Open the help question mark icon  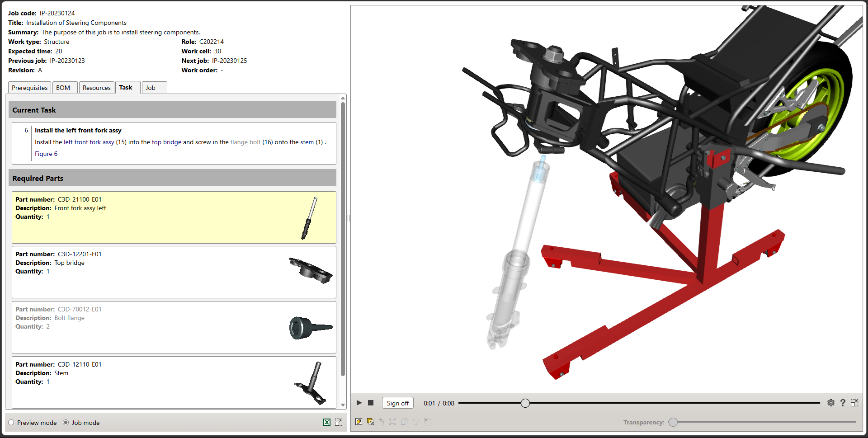tap(843, 403)
